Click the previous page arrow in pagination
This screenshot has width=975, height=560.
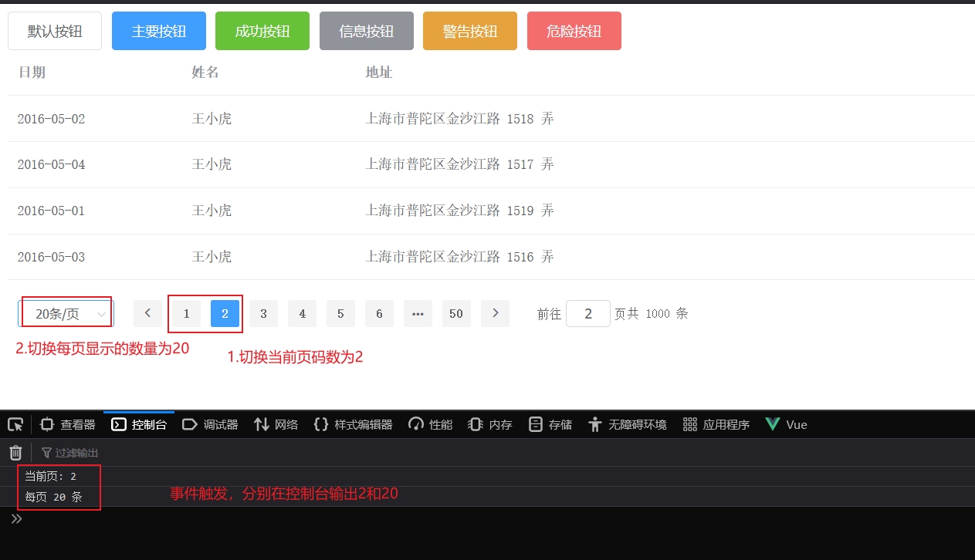pos(147,313)
